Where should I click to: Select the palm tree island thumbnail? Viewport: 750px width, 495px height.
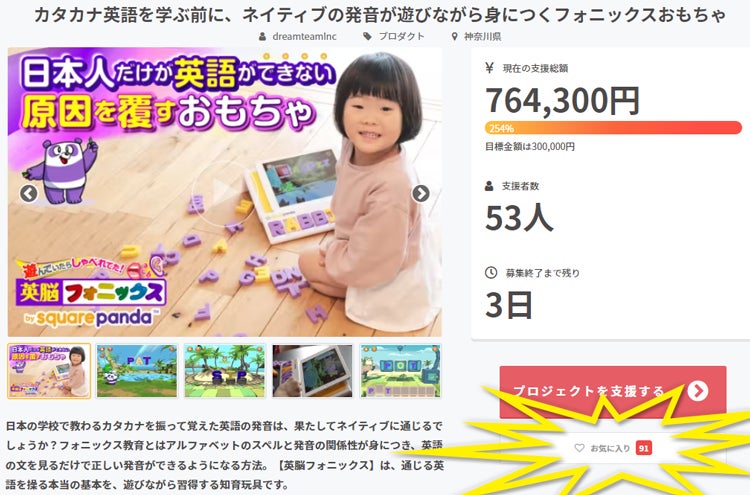point(225,371)
